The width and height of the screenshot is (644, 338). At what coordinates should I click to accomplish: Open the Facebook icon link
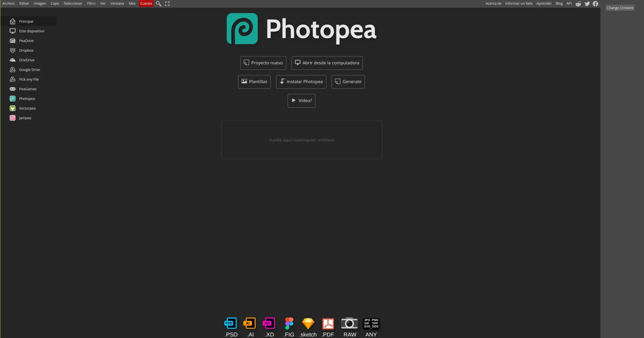click(595, 4)
